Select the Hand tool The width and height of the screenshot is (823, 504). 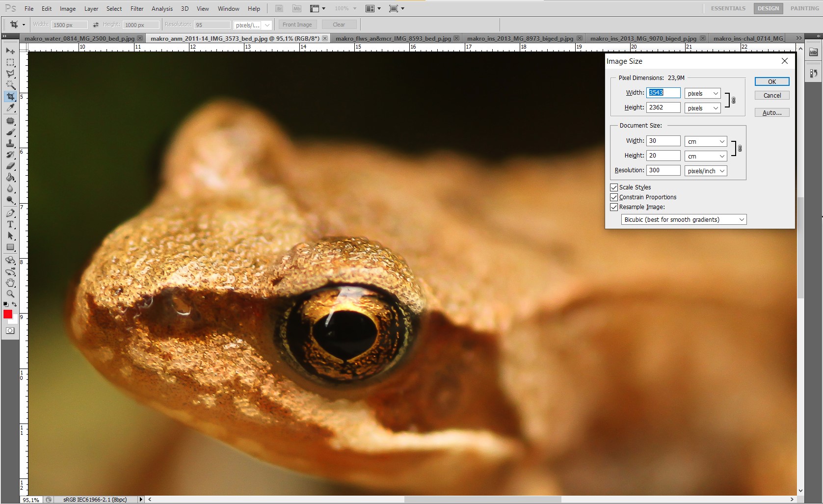pyautogui.click(x=10, y=283)
